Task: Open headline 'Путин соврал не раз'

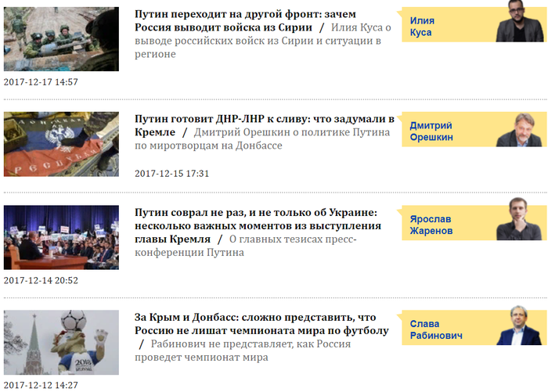Action: [x=258, y=225]
